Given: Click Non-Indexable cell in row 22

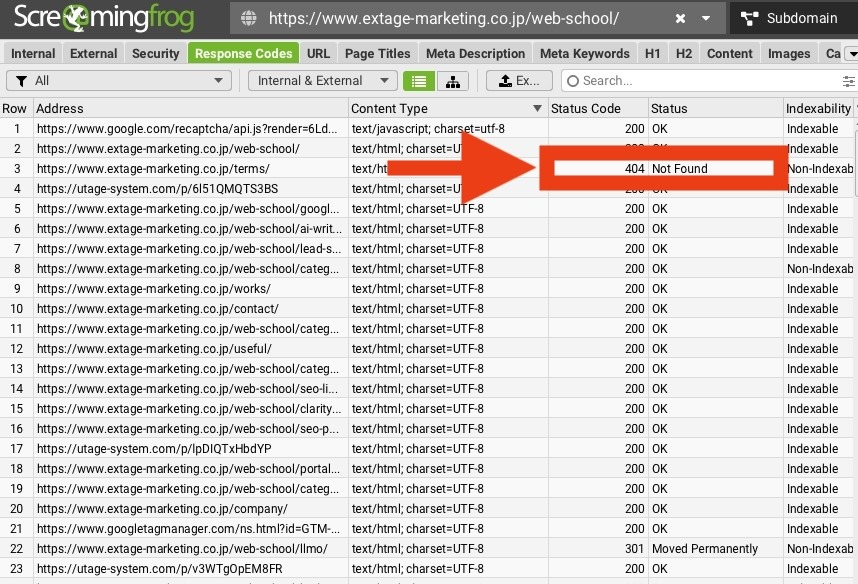Looking at the screenshot, I should 820,548.
